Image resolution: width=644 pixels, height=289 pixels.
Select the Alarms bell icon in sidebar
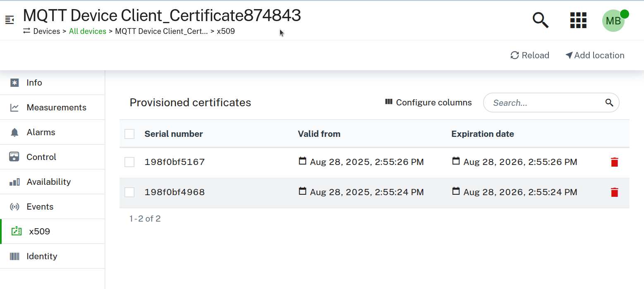tap(15, 132)
